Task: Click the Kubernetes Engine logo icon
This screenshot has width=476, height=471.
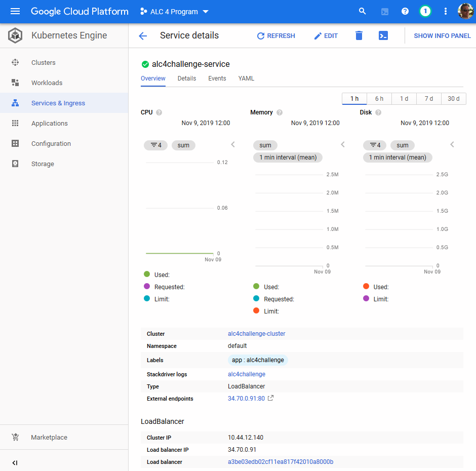Action: [15, 35]
